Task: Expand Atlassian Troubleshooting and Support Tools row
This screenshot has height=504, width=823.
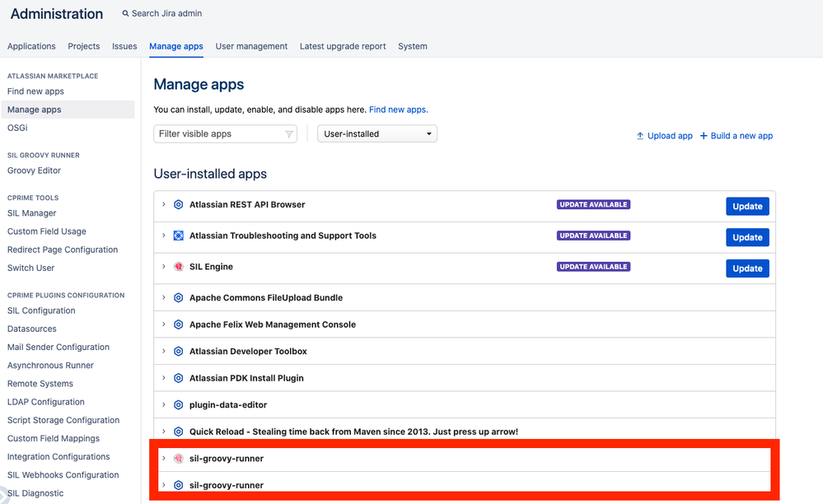Action: 164,236
